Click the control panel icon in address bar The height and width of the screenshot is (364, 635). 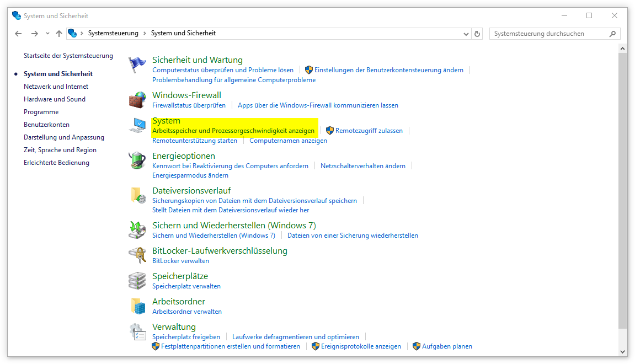coord(72,33)
